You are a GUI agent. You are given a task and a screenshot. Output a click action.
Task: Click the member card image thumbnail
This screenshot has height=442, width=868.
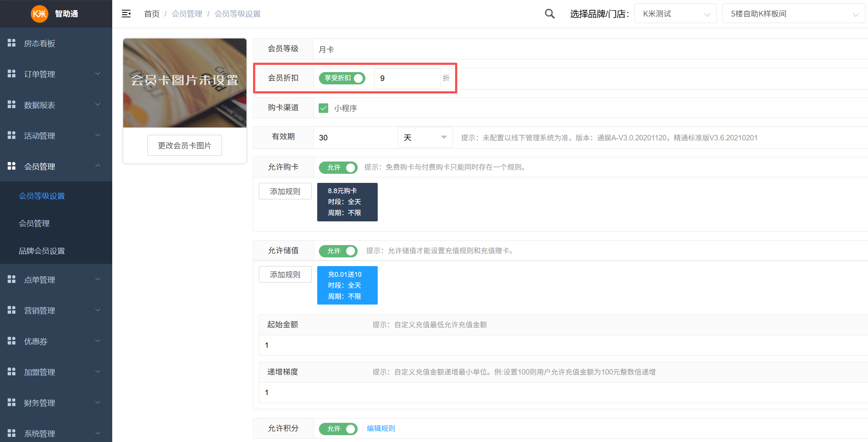(x=185, y=83)
